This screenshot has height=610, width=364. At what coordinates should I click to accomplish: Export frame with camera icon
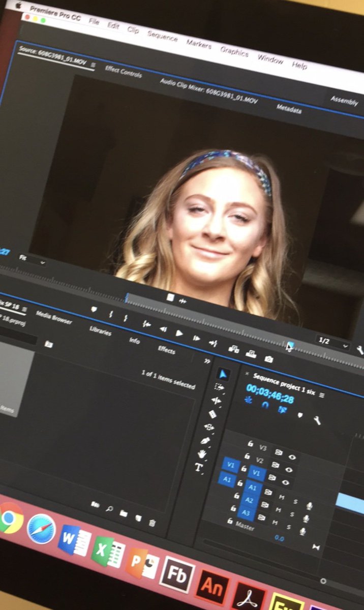(x=268, y=359)
